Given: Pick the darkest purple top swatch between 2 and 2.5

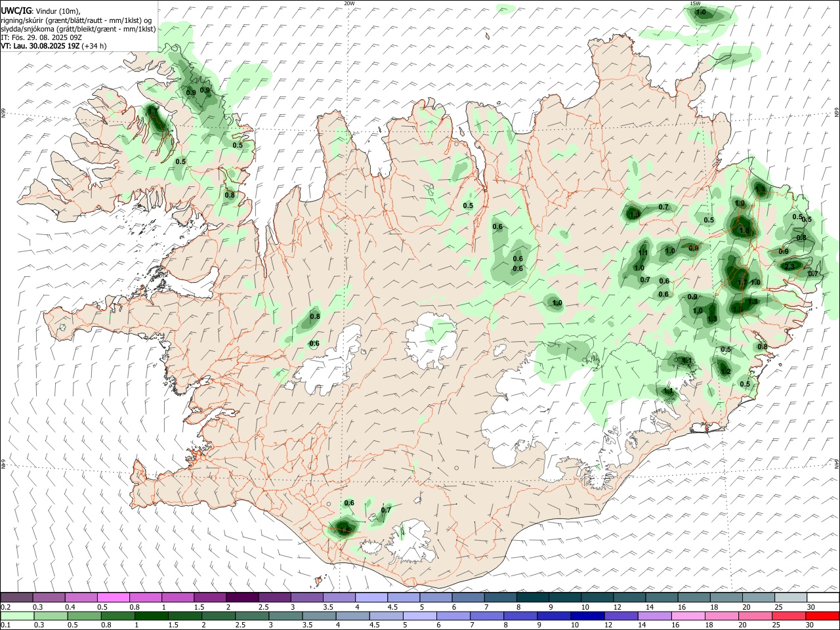Looking at the screenshot, I should (242, 597).
